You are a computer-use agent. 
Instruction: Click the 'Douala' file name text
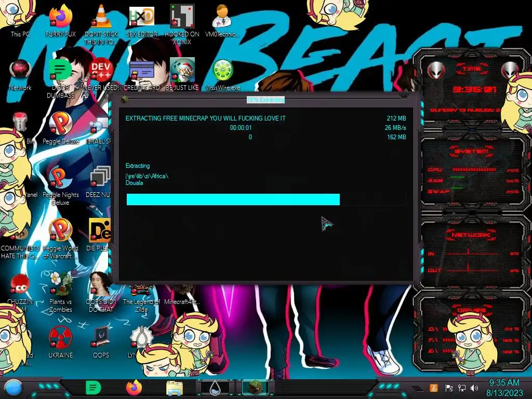(134, 183)
